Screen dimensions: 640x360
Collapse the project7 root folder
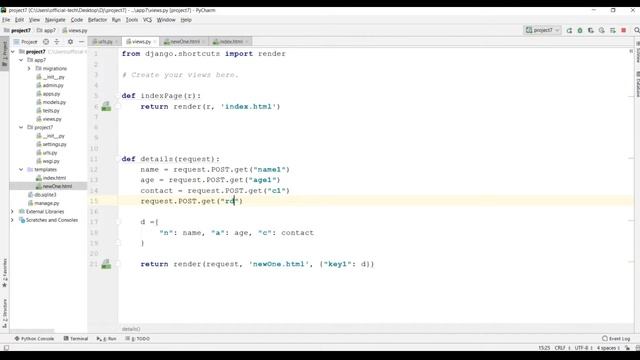pyautogui.click(x=13, y=52)
